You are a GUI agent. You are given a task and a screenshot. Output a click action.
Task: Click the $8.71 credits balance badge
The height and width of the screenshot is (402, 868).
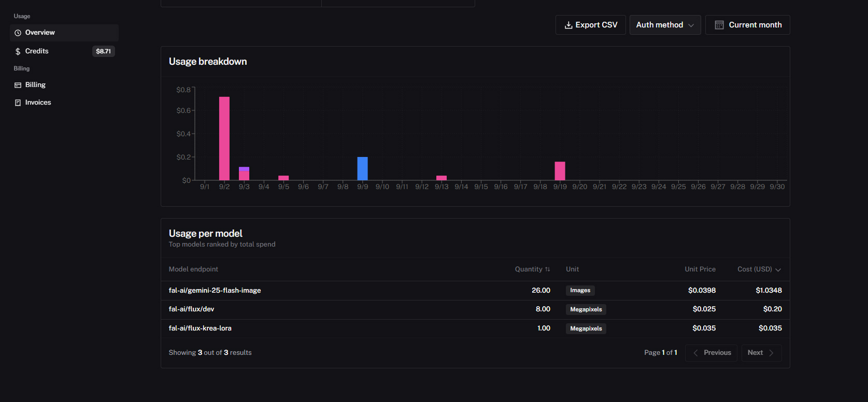pyautogui.click(x=103, y=51)
